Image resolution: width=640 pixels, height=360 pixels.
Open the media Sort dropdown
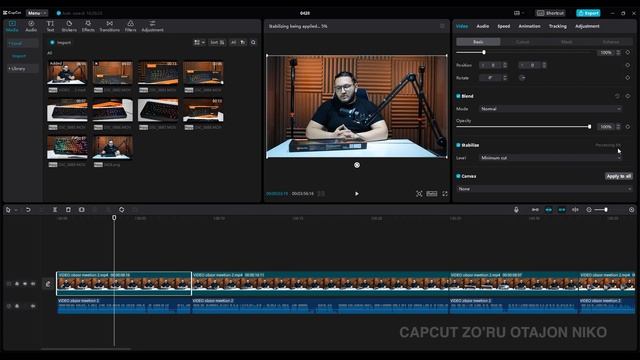217,42
